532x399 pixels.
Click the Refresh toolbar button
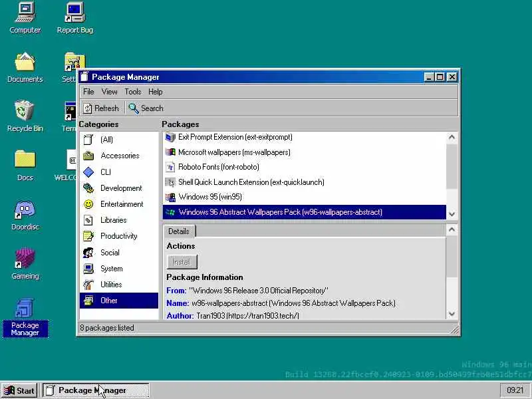coord(101,108)
